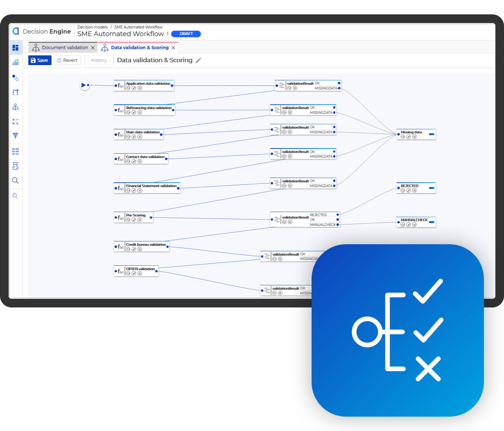The height and width of the screenshot is (431, 504).
Task: Switch to the Document validation tab
Action: 65,48
